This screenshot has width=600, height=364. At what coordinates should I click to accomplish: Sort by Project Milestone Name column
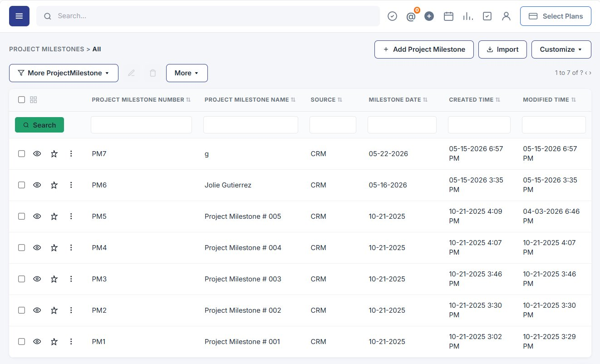pyautogui.click(x=293, y=100)
